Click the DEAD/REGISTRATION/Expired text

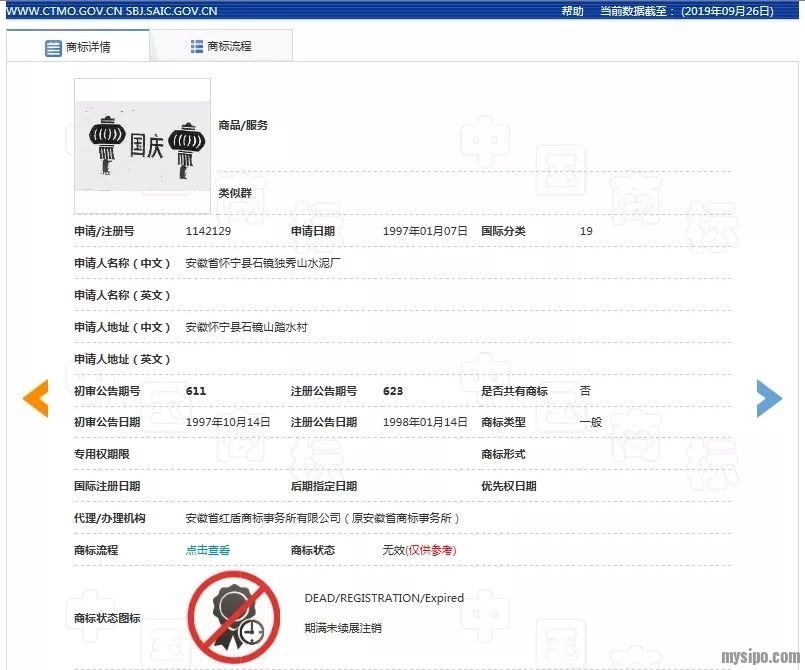384,598
